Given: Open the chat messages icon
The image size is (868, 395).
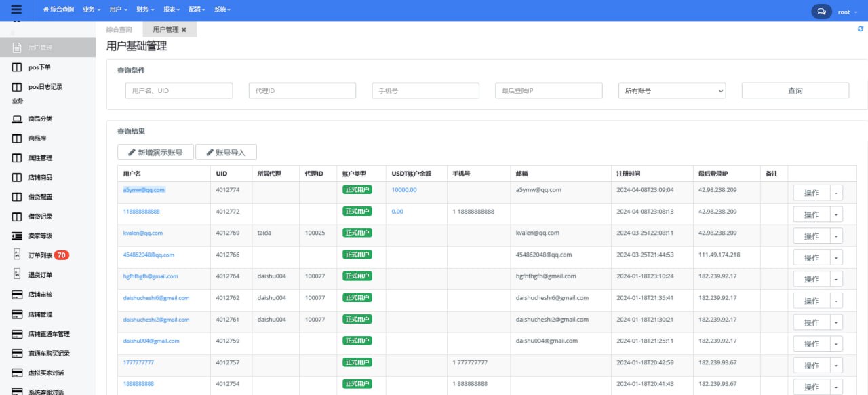Looking at the screenshot, I should (822, 12).
